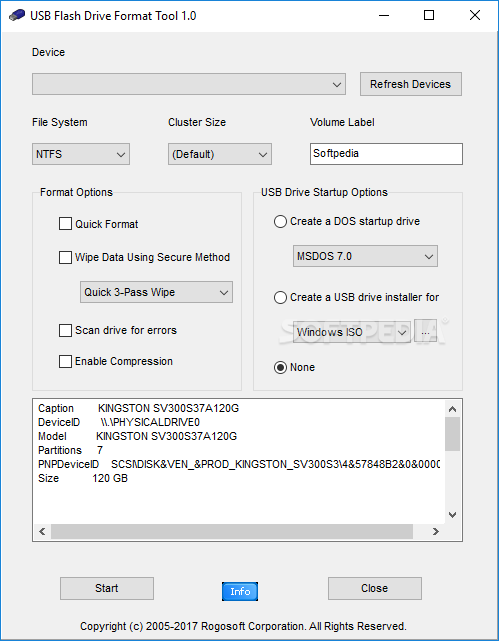Click the USB drive icon in title bar
Screen dimensions: 499x641
[16, 16]
